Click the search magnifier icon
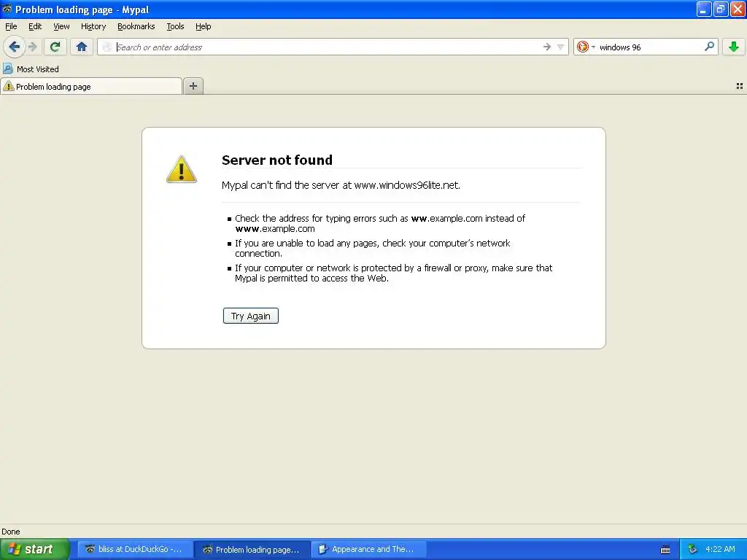The width and height of the screenshot is (747, 560). [709, 46]
